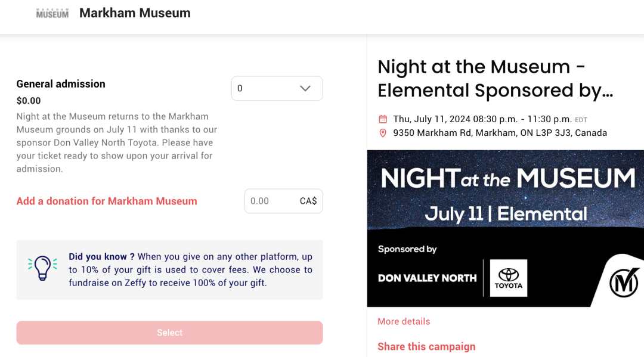This screenshot has height=357, width=644.
Task: Click the Select button
Action: click(x=169, y=333)
